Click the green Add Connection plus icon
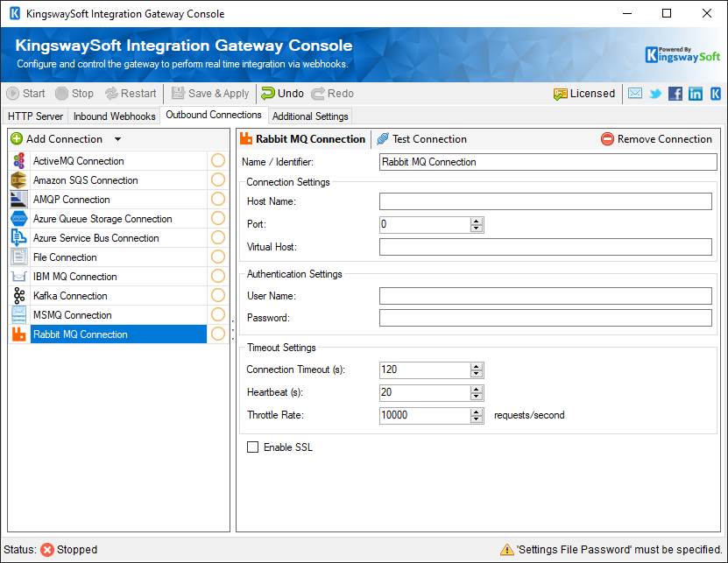Viewport: 728px width, 563px height. coord(17,138)
